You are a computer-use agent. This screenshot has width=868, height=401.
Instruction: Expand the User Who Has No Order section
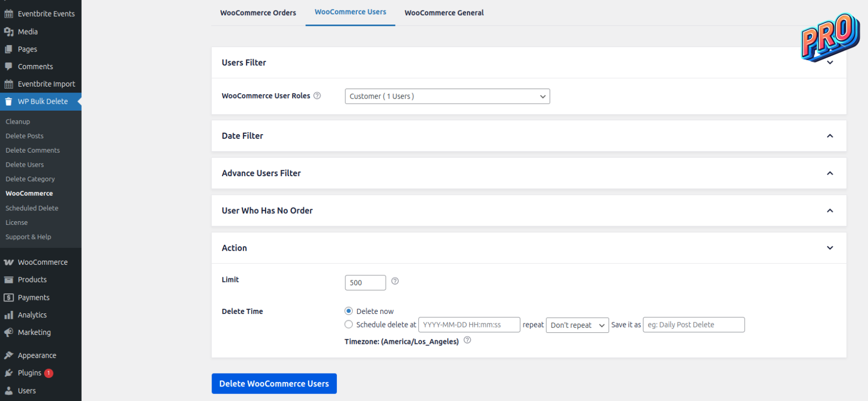[x=830, y=211]
